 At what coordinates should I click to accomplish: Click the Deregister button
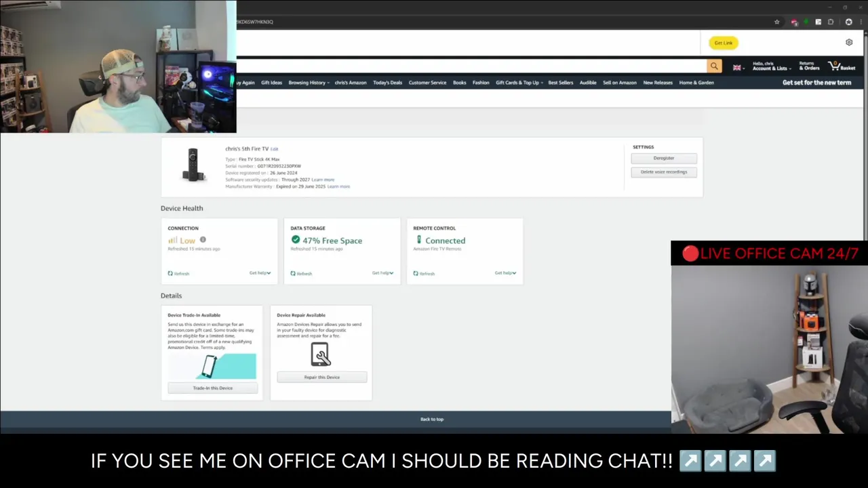(x=664, y=158)
